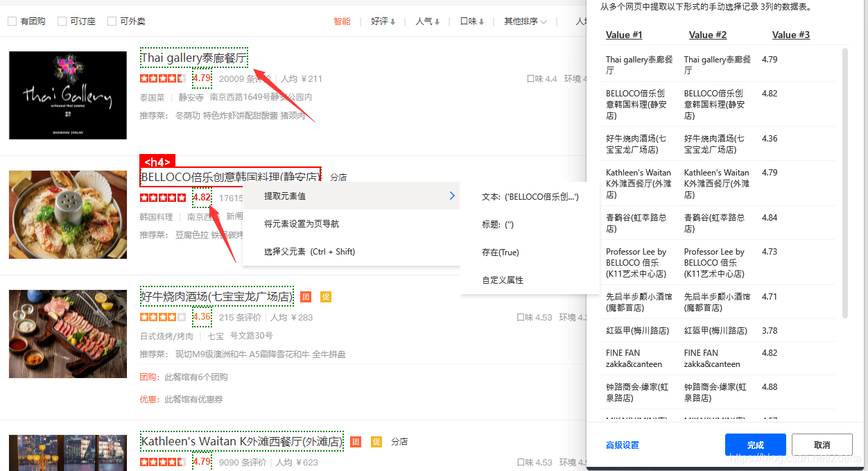Open the 好牛烧肉酒场(七宝宝龙广场店) title
The width and height of the screenshot is (868, 471).
[216, 296]
